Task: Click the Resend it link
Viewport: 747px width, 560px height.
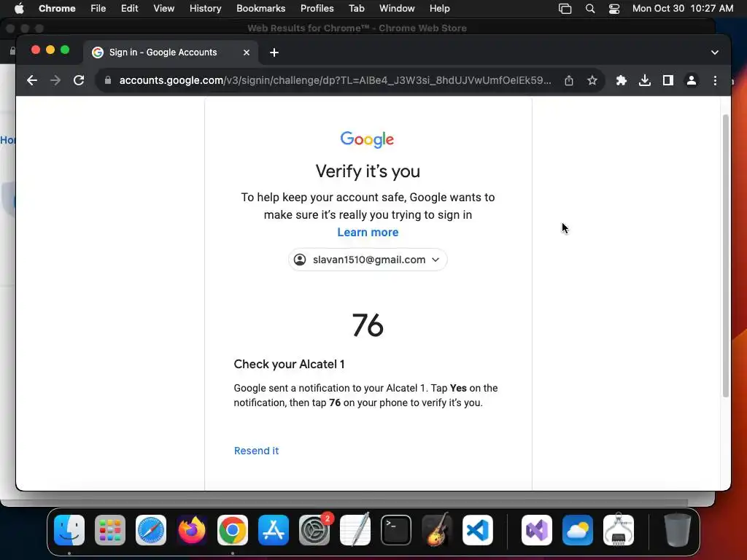Action: point(256,451)
